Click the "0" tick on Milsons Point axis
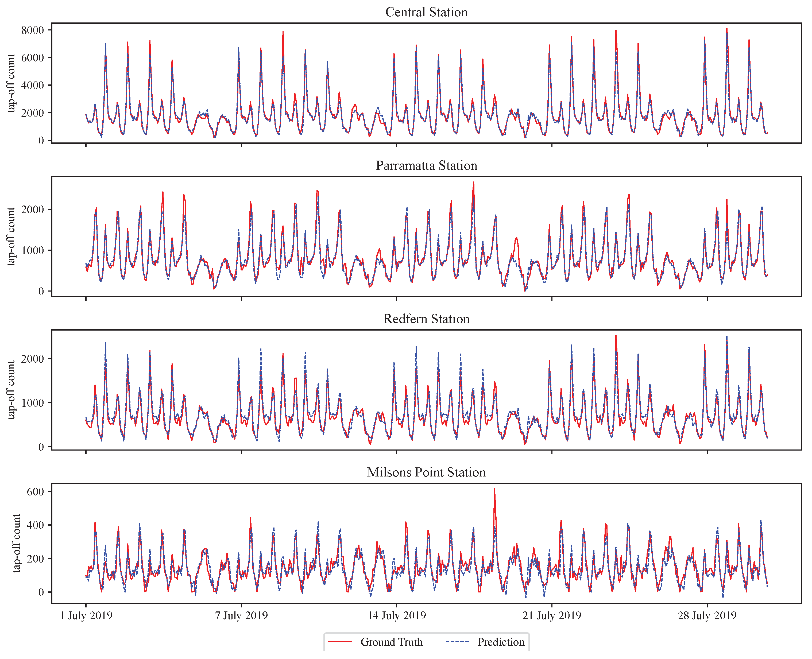Screen dimensions: 812x659 coord(41,592)
